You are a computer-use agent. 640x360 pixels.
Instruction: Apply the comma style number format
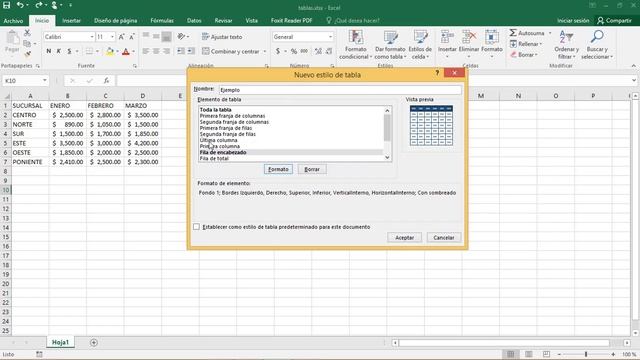tap(304, 51)
